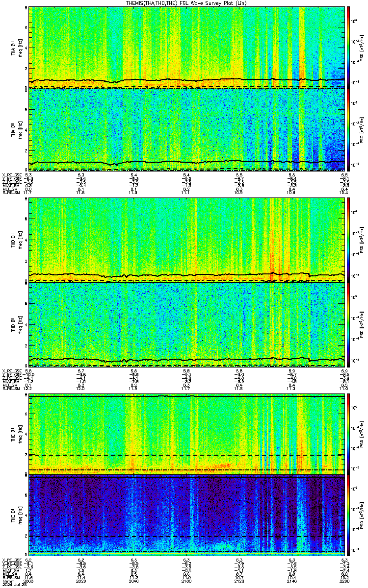This screenshot has height=588, width=368.
Task: Click the 2000 time tick label
Action: (29, 581)
